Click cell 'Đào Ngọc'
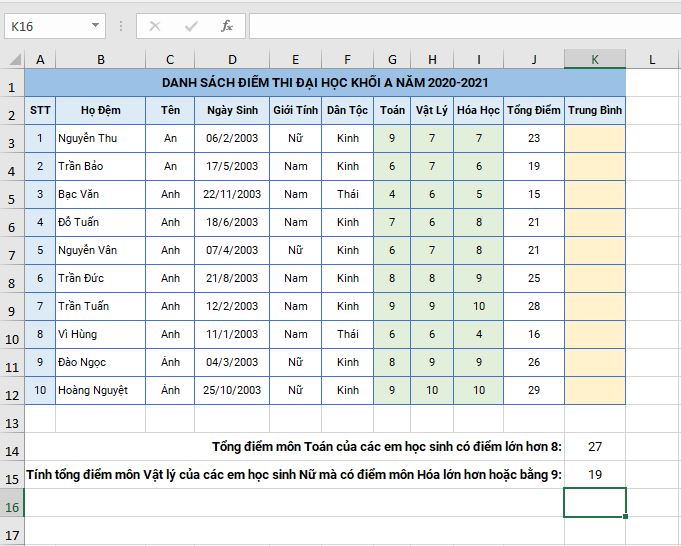 100,362
